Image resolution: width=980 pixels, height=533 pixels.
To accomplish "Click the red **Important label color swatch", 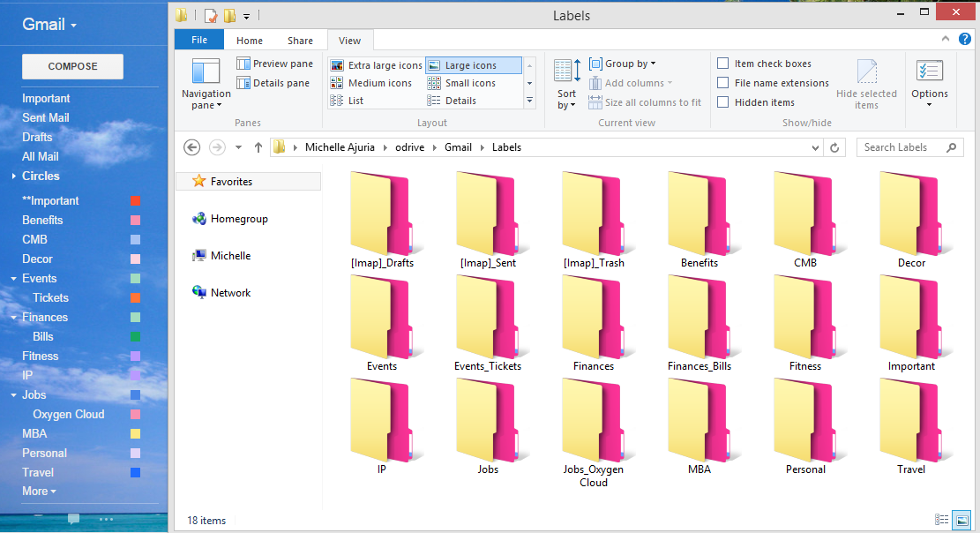I will click(135, 201).
